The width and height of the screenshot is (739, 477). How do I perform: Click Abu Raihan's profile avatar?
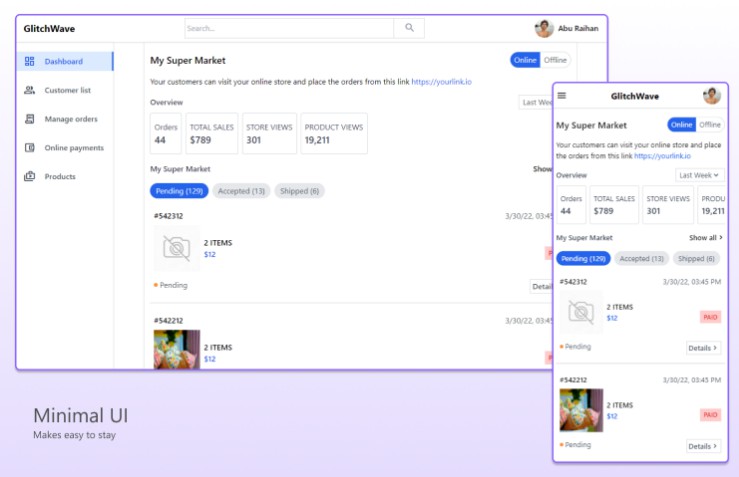(x=544, y=29)
